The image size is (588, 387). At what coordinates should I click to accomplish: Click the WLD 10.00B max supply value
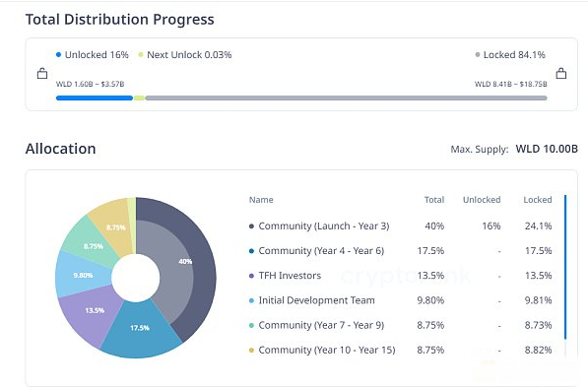click(x=547, y=149)
